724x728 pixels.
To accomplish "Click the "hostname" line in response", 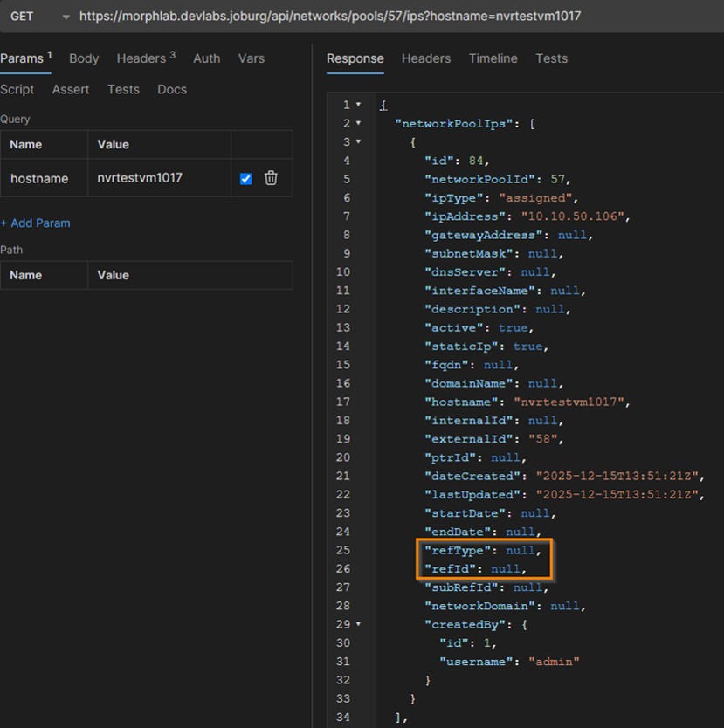I will pos(527,402).
